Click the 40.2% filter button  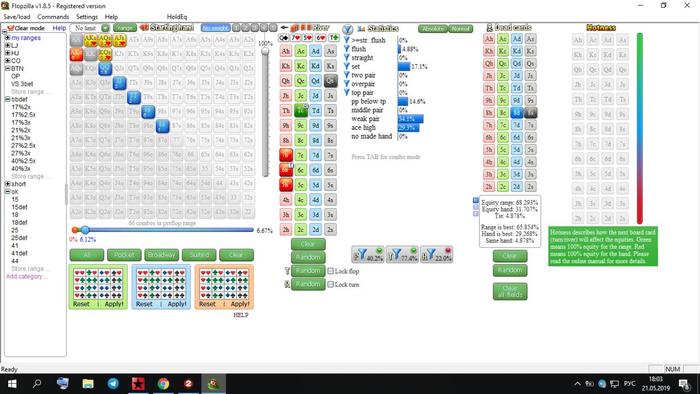coord(368,254)
